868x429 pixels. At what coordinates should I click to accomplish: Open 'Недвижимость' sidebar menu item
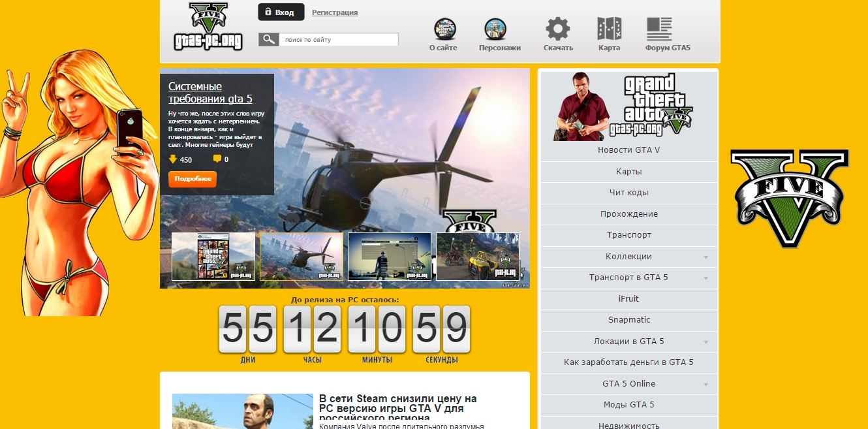coord(629,424)
